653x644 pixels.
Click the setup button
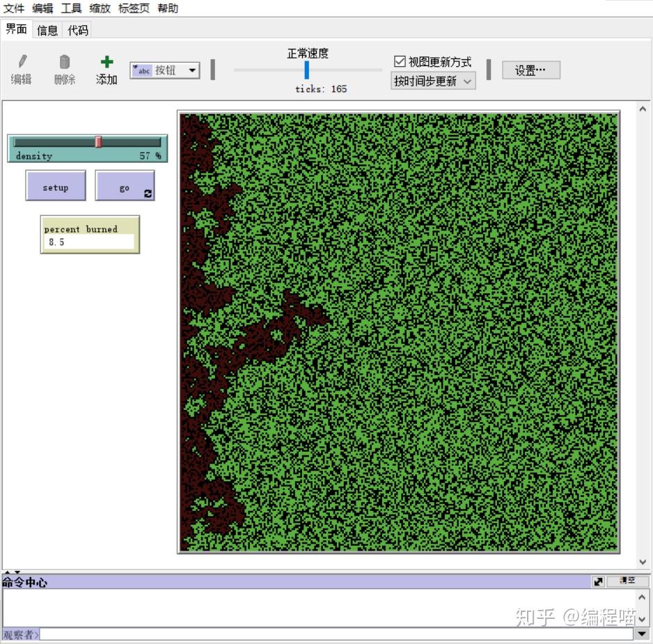[x=56, y=185]
